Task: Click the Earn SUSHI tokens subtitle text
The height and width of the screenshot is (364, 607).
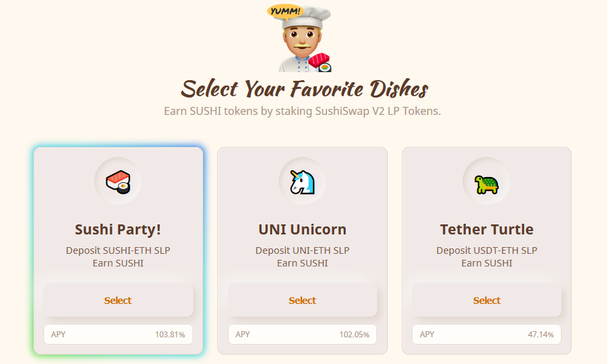Action: [x=302, y=111]
